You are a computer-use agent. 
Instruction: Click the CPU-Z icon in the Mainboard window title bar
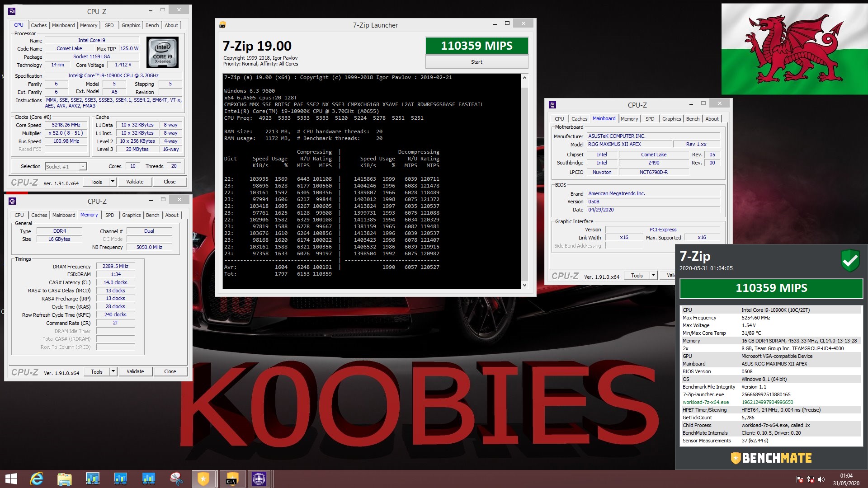click(552, 105)
